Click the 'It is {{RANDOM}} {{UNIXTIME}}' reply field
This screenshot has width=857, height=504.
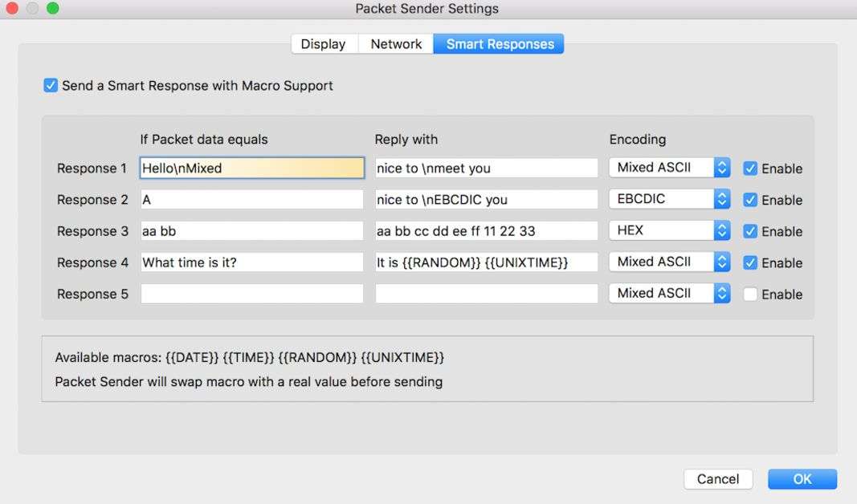click(487, 262)
